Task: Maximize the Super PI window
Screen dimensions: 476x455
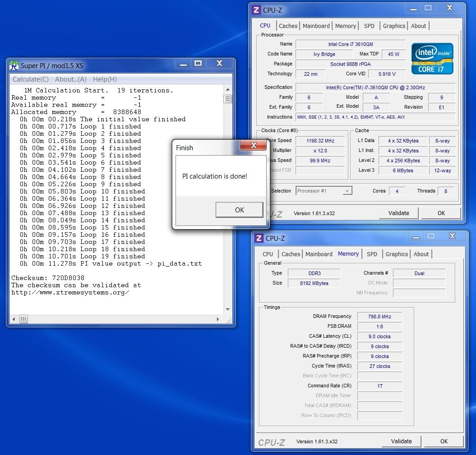Action: point(198,64)
